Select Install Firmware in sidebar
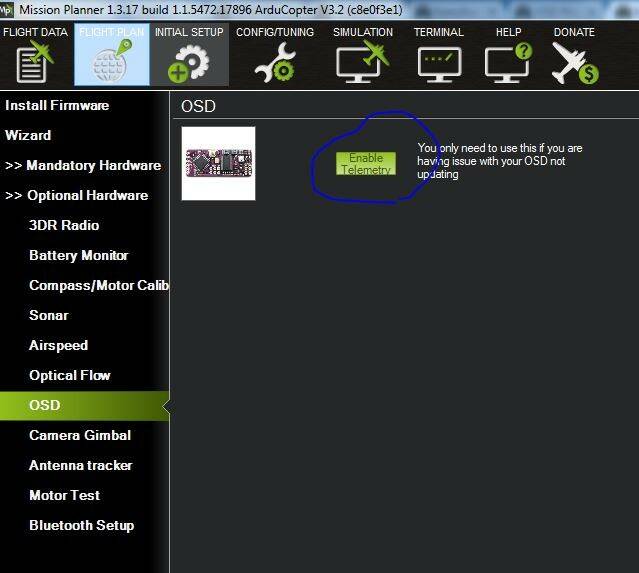639x573 pixels. pos(57,106)
